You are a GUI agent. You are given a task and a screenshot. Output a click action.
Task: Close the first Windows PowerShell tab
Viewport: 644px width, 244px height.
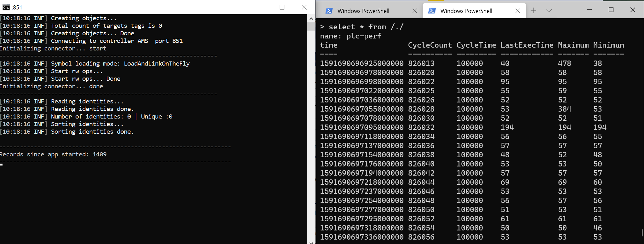[415, 11]
